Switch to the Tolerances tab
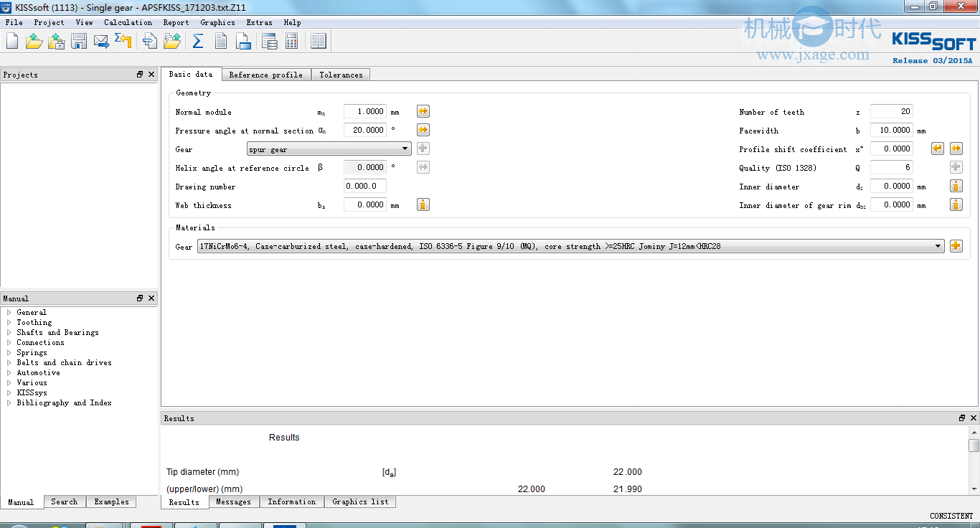The image size is (980, 528). pos(341,75)
